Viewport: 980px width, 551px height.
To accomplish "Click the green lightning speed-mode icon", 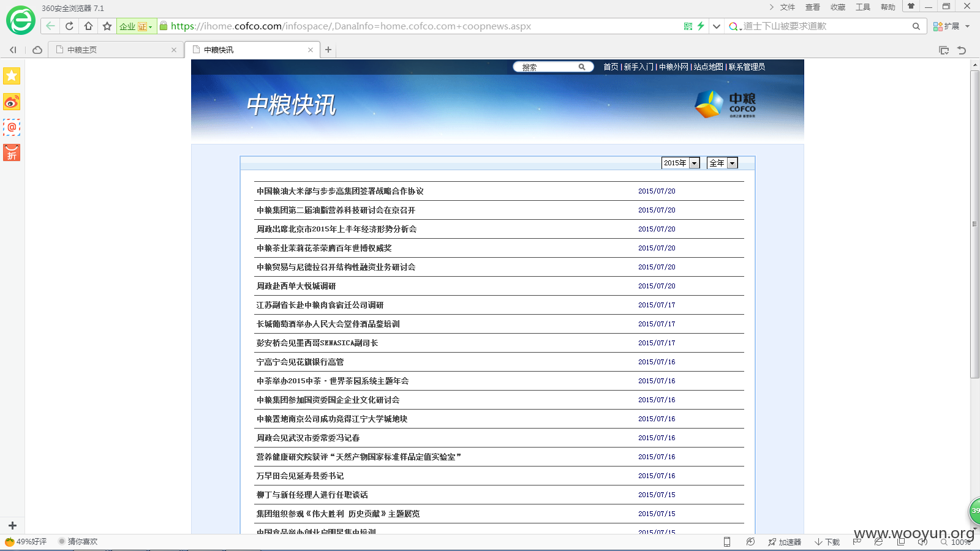I will pyautogui.click(x=701, y=26).
